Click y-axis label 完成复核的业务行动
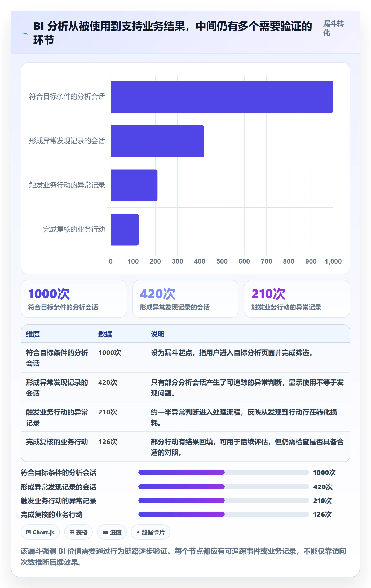Viewport: 371px width, 588px height. click(x=74, y=230)
